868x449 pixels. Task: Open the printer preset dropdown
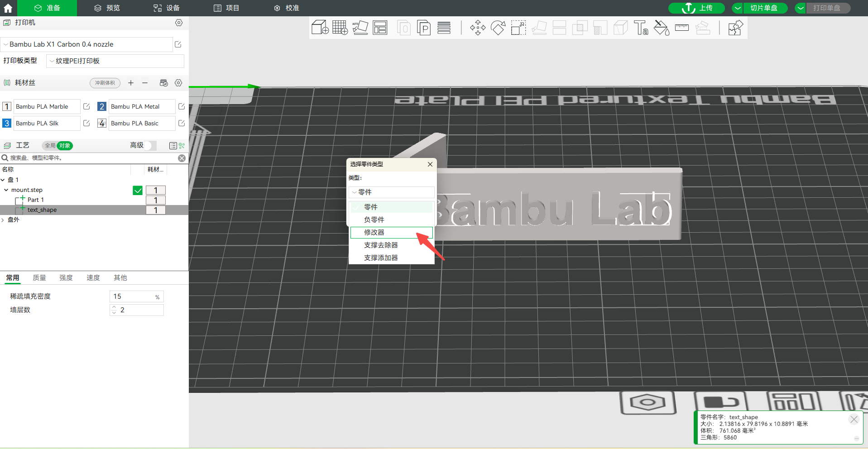coord(86,44)
